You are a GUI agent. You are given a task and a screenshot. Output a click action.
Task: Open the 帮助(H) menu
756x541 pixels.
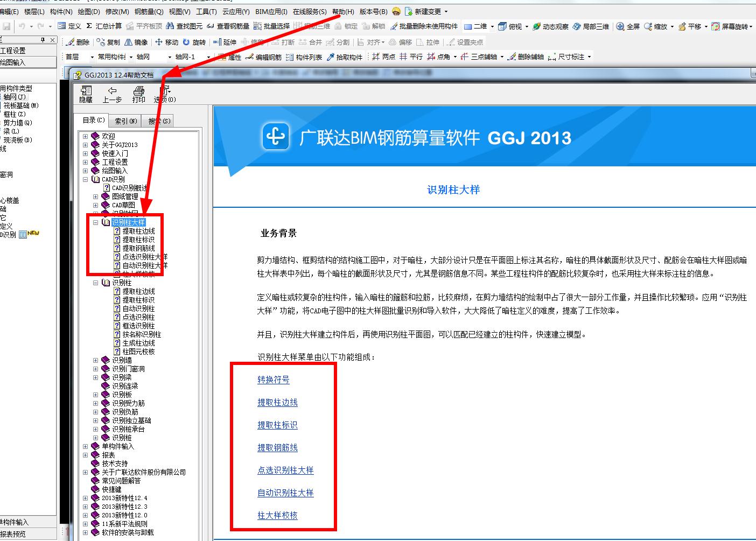click(x=343, y=11)
